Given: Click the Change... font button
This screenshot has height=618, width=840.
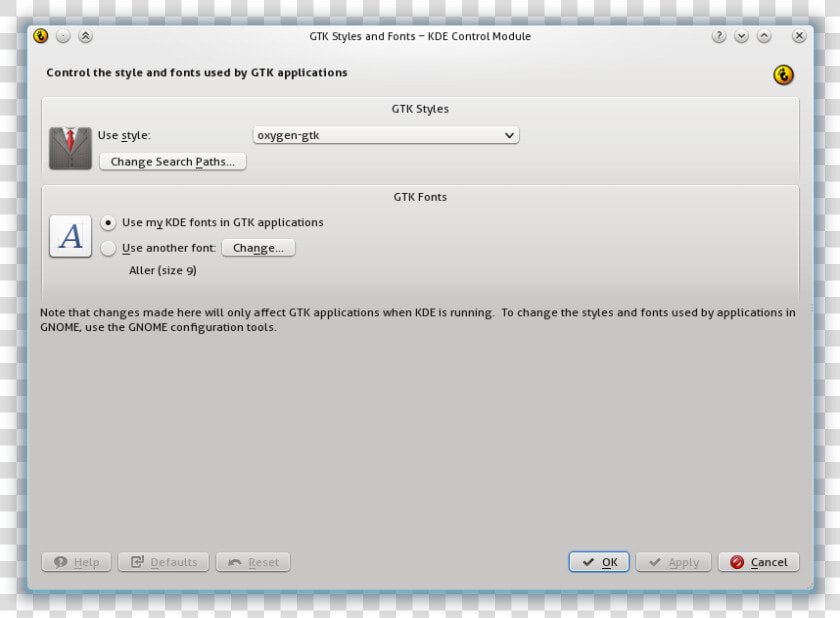Looking at the screenshot, I should [258, 248].
